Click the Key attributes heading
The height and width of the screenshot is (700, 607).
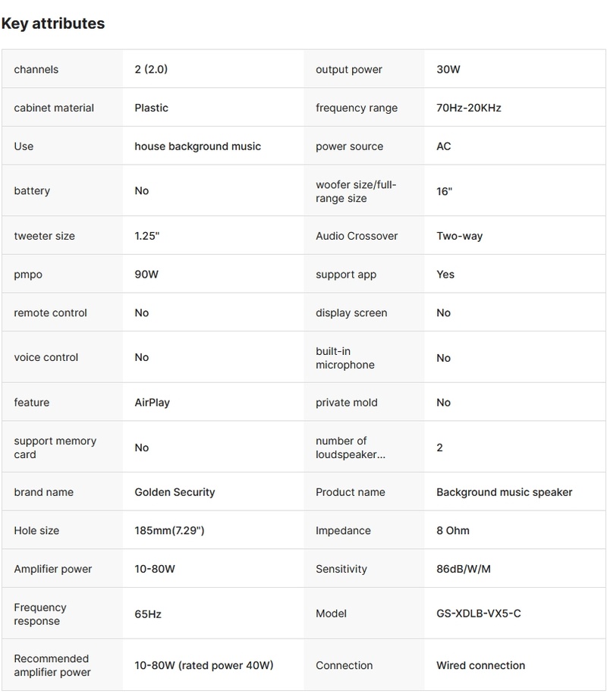53,24
